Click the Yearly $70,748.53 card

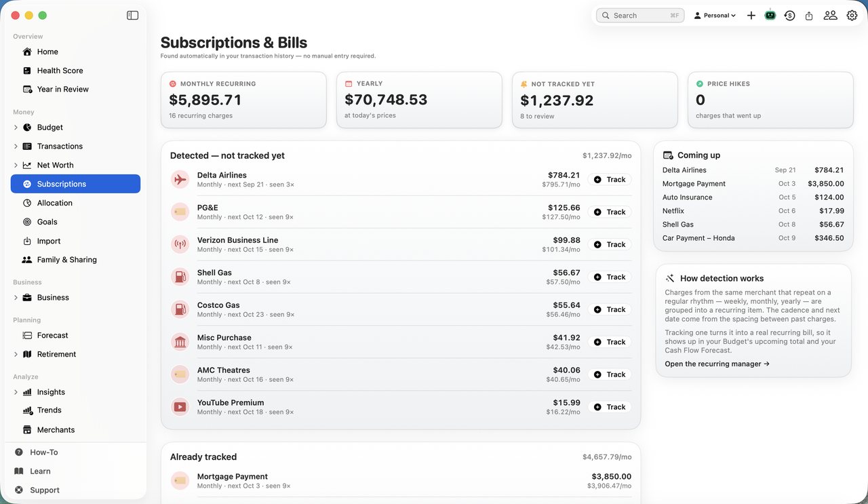pos(419,100)
